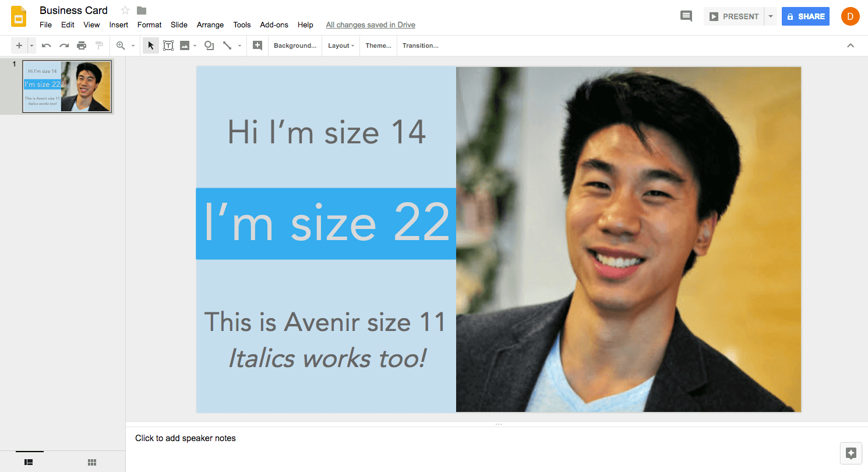Click the undo arrow icon
This screenshot has height=472, width=868.
[x=47, y=45]
